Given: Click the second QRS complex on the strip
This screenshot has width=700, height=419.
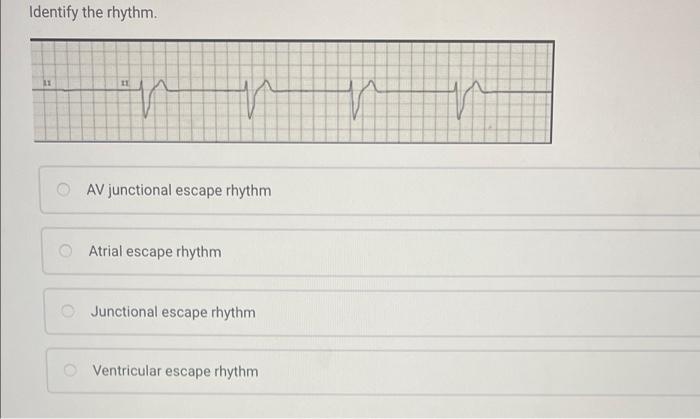Looking at the screenshot, I should tap(249, 100).
